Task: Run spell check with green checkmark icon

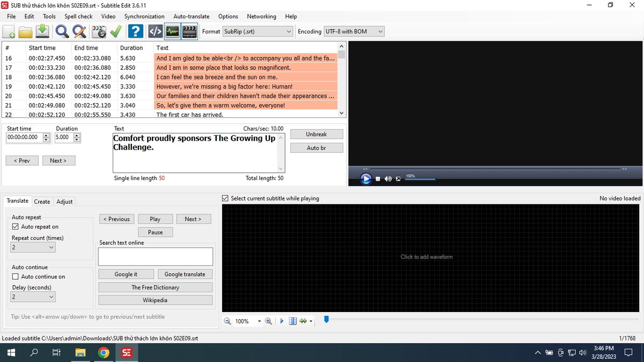Action: (115, 32)
